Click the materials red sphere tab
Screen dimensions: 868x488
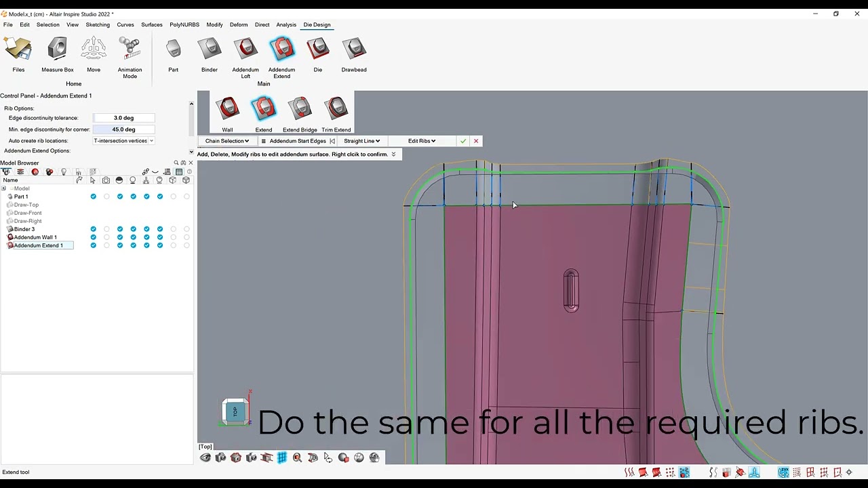click(35, 171)
